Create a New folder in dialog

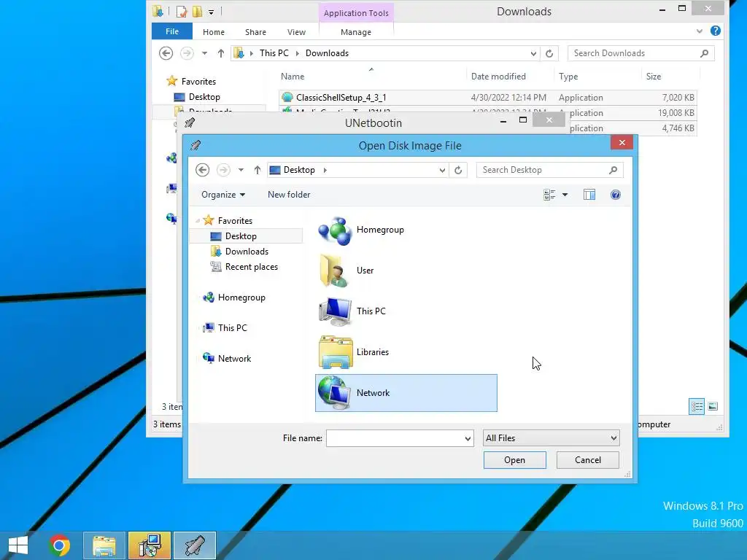point(289,195)
